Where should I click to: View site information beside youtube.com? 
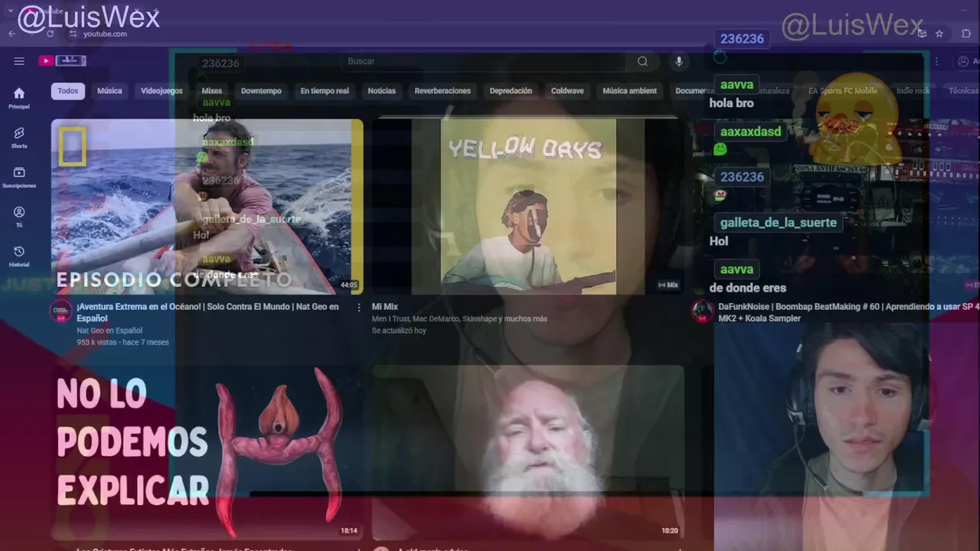[73, 34]
